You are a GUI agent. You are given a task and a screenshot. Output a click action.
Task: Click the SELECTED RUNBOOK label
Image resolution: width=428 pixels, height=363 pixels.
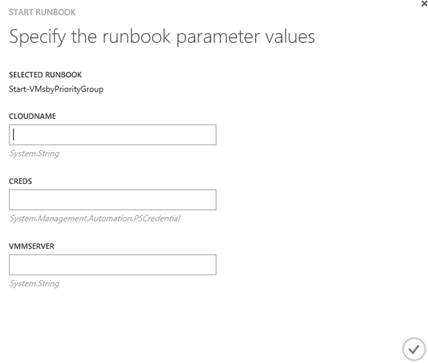click(45, 75)
